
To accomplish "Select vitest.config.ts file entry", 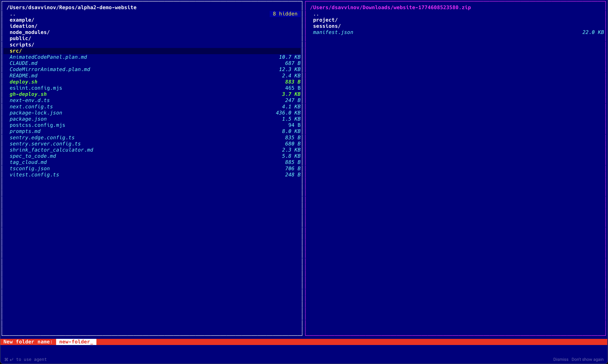I will coord(34,175).
